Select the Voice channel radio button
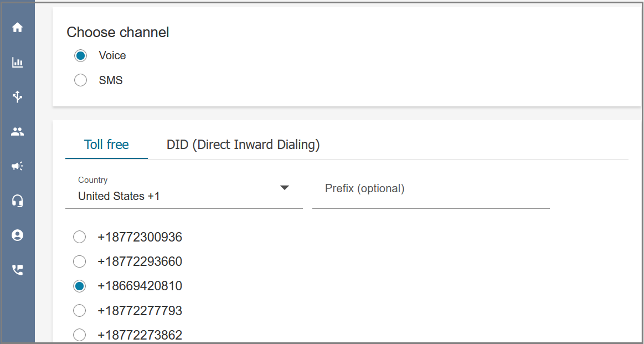This screenshot has width=644, height=344. click(80, 55)
